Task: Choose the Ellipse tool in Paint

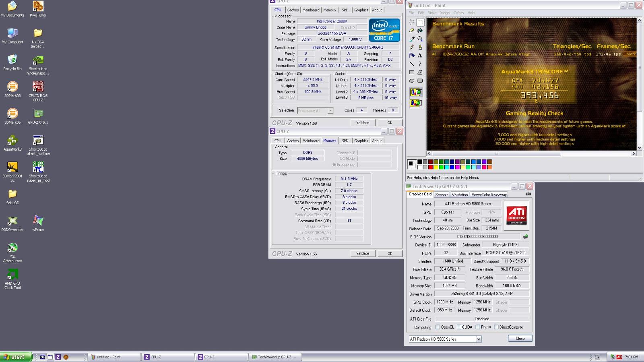Action: (x=412, y=81)
